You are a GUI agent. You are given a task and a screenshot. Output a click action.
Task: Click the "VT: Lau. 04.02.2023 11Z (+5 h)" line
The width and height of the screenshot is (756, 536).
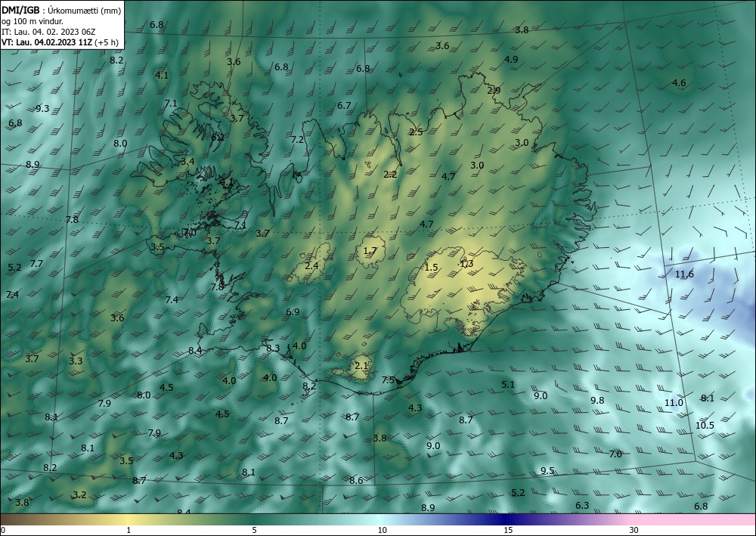click(x=60, y=42)
